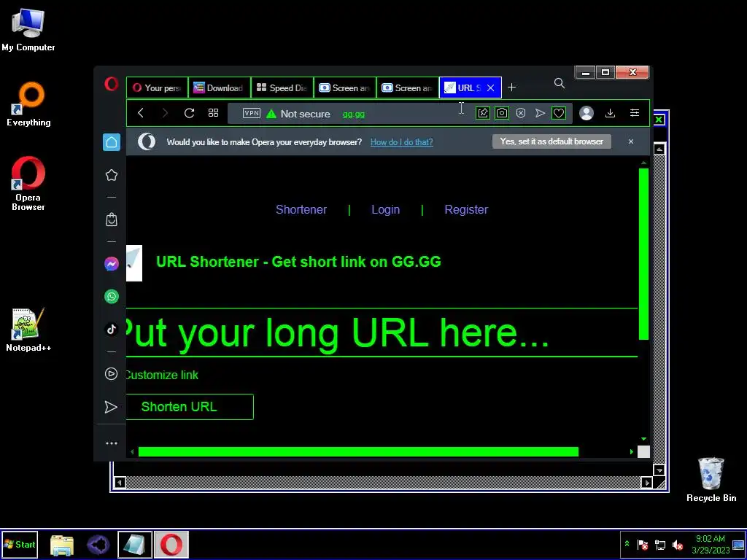Open a new tab with plus
The height and width of the screenshot is (560, 747).
pos(511,87)
